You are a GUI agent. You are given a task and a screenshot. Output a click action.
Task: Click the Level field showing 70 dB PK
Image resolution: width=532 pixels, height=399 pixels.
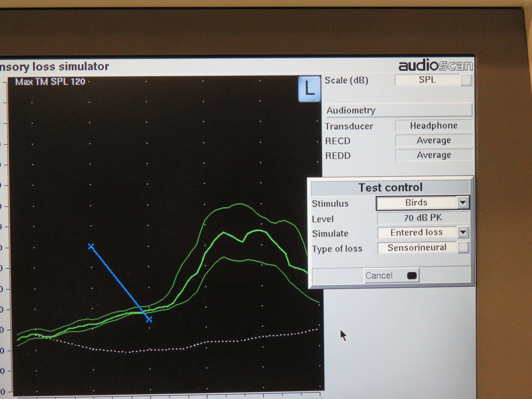pyautogui.click(x=422, y=218)
